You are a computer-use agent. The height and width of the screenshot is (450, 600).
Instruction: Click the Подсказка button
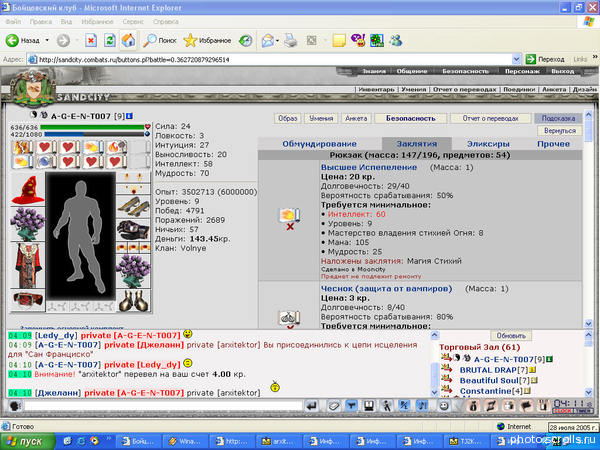(558, 118)
